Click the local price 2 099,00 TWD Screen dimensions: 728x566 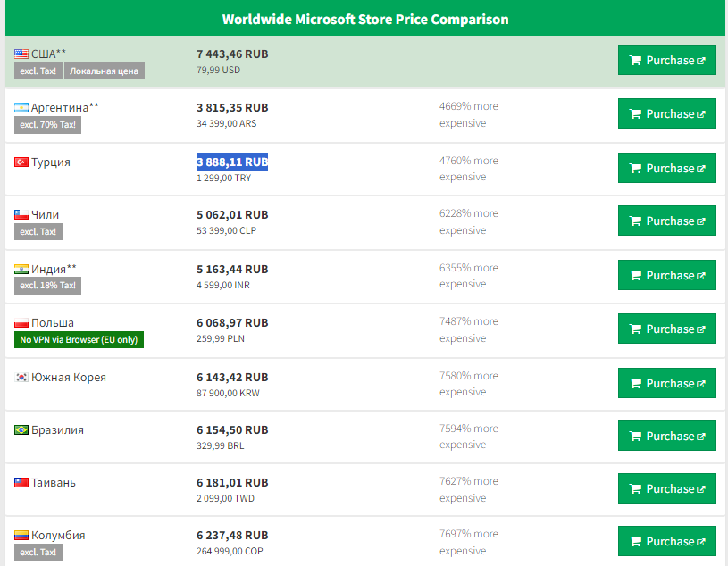[x=225, y=498]
